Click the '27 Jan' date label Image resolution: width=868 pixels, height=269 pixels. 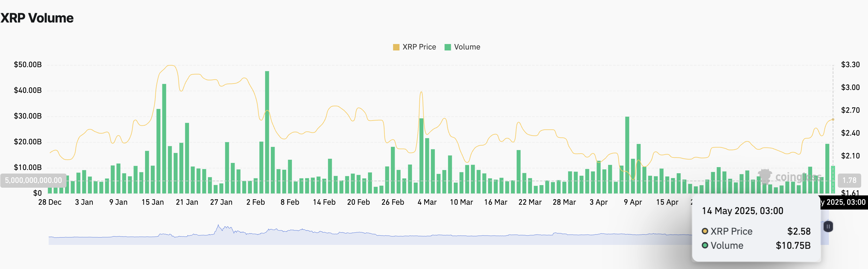point(221,202)
